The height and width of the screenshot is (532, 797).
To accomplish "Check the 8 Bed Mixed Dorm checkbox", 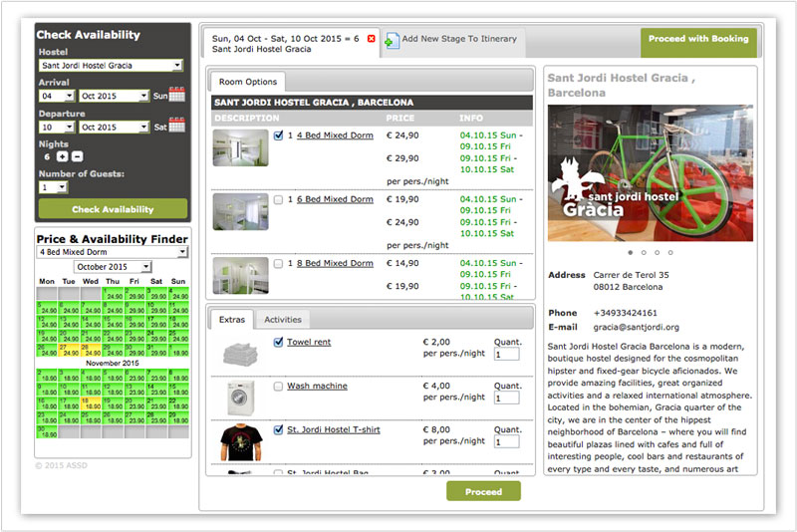I will [278, 264].
